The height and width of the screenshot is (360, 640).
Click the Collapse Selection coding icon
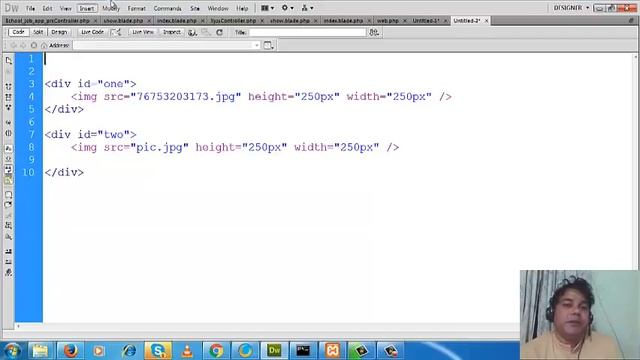tap(9, 97)
